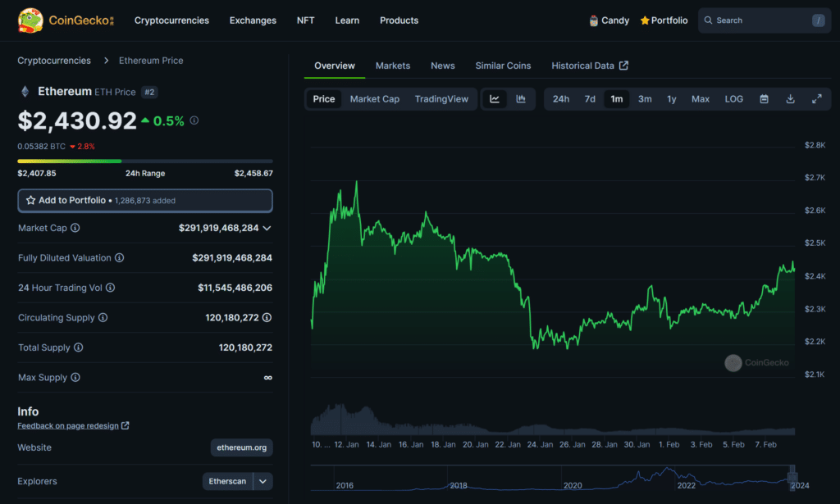Viewport: 840px width, 504px height.
Task: Click the 0.05382 BTC value
Action: tap(41, 146)
